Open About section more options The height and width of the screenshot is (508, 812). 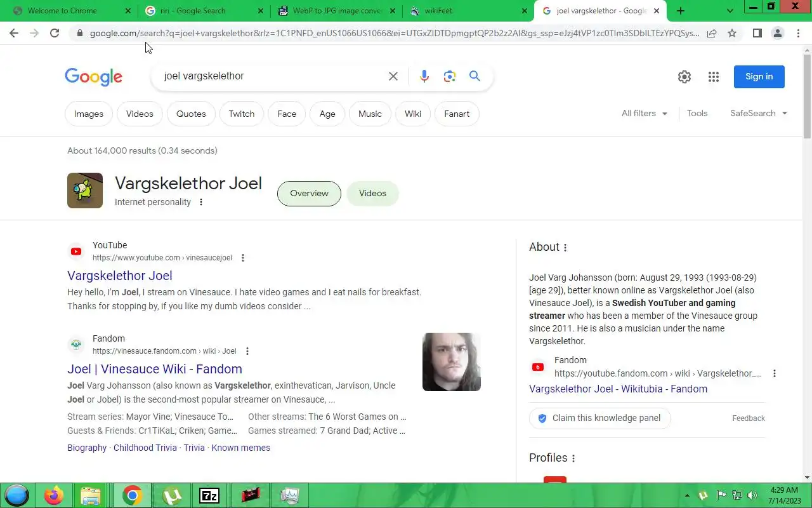(x=565, y=248)
